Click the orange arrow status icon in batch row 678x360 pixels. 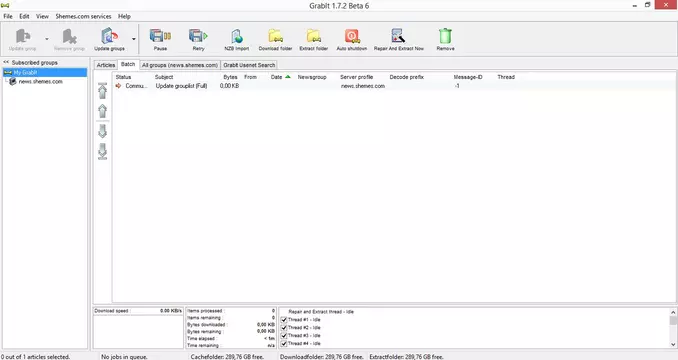(x=118, y=86)
